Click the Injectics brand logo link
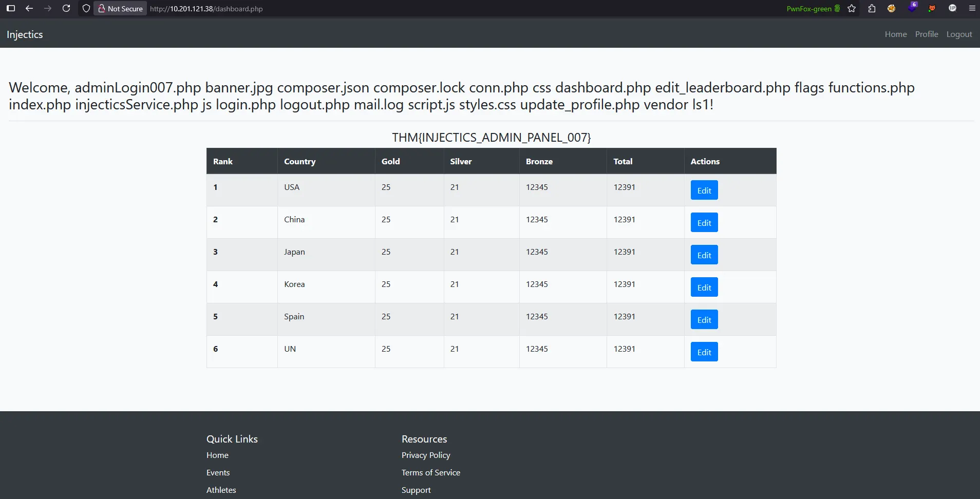This screenshot has width=980, height=499. coord(25,34)
